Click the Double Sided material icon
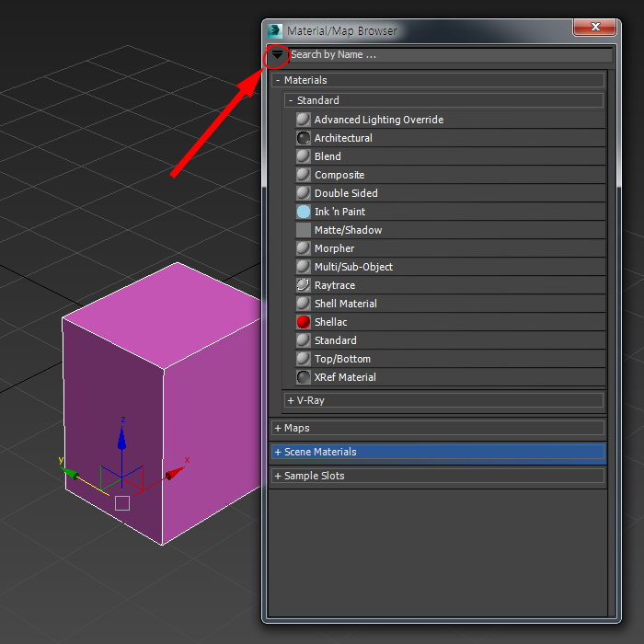 (x=303, y=193)
